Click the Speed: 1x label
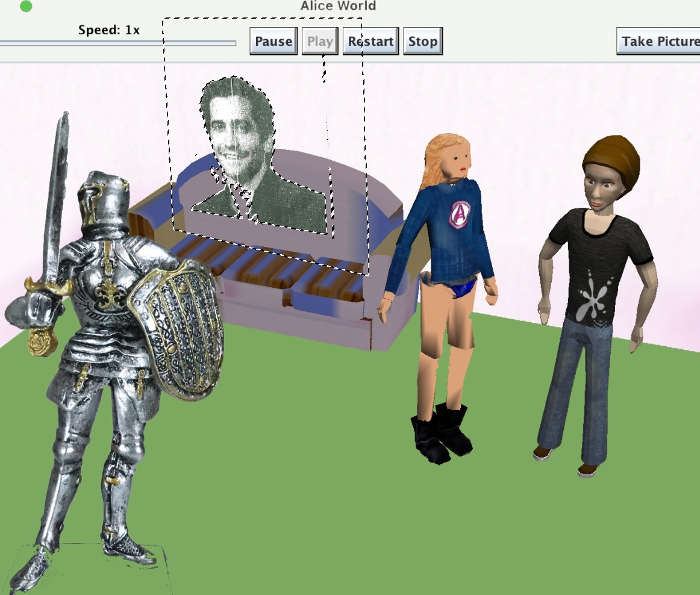Screen dimensions: 700x595 click(x=108, y=30)
